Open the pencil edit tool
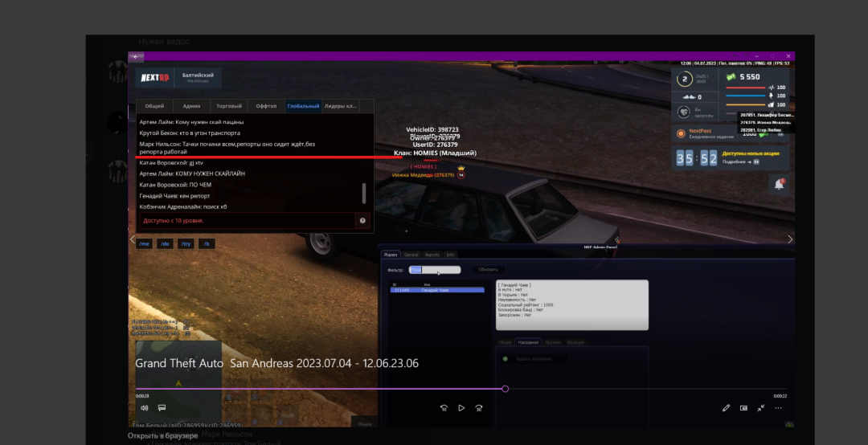This screenshot has height=445, width=868. pyautogui.click(x=726, y=408)
